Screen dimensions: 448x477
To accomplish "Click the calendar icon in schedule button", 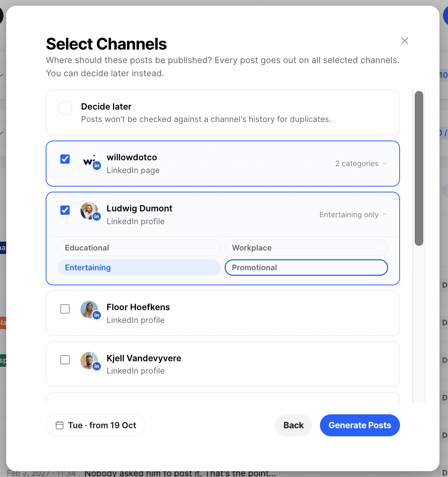I will (60, 425).
